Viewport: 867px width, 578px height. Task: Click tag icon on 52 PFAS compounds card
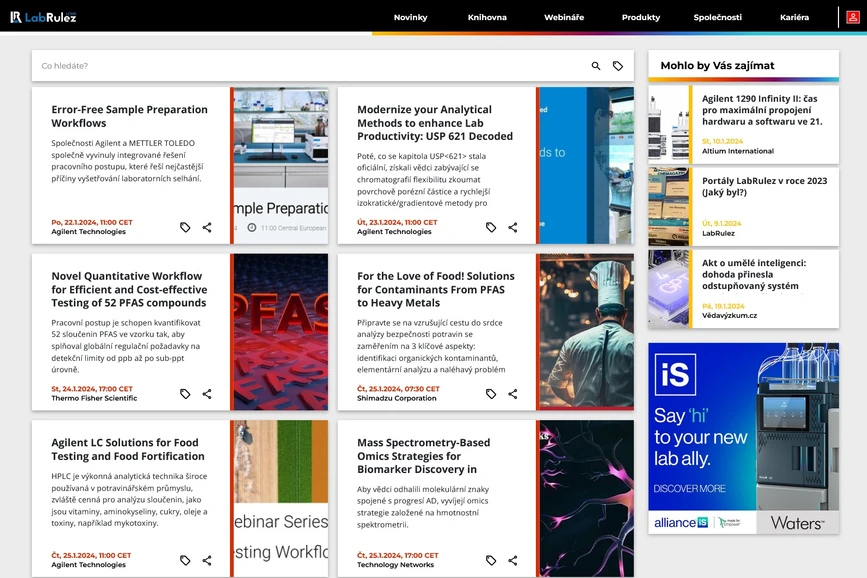185,394
